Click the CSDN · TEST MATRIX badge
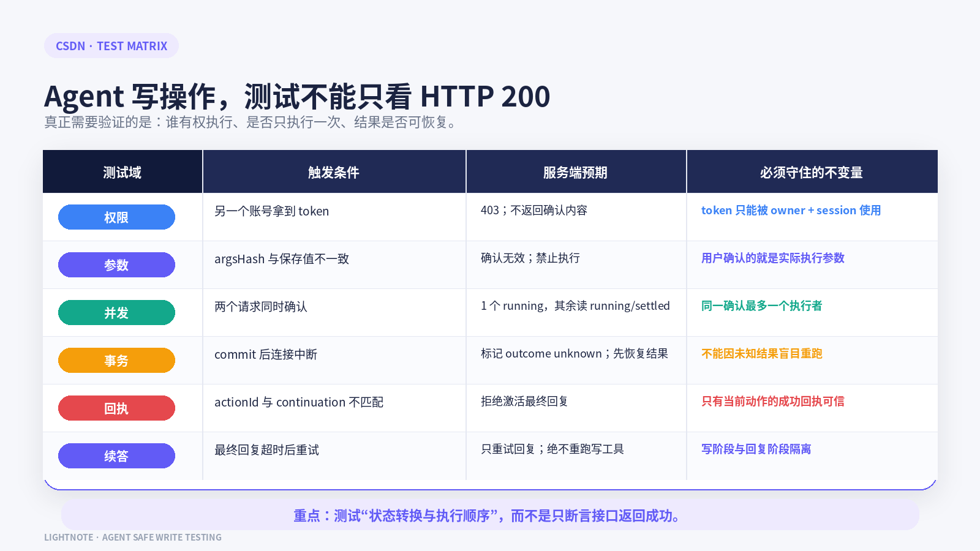The width and height of the screenshot is (980, 551). point(111,46)
